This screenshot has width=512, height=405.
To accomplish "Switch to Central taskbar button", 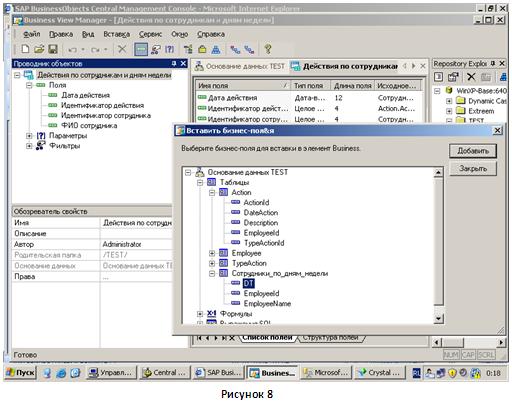I will [x=165, y=373].
